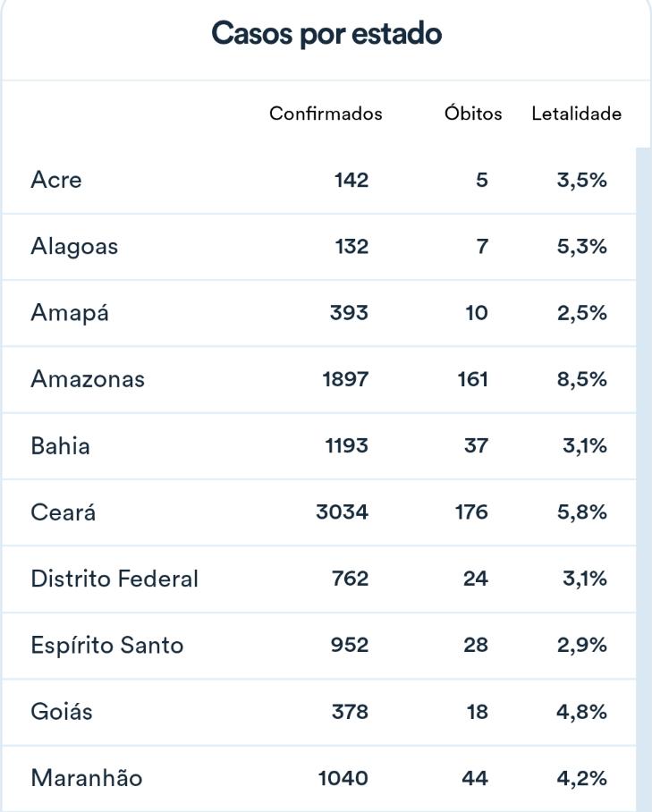Select the Amapá state name
This screenshot has height=812, width=652.
click(70, 312)
